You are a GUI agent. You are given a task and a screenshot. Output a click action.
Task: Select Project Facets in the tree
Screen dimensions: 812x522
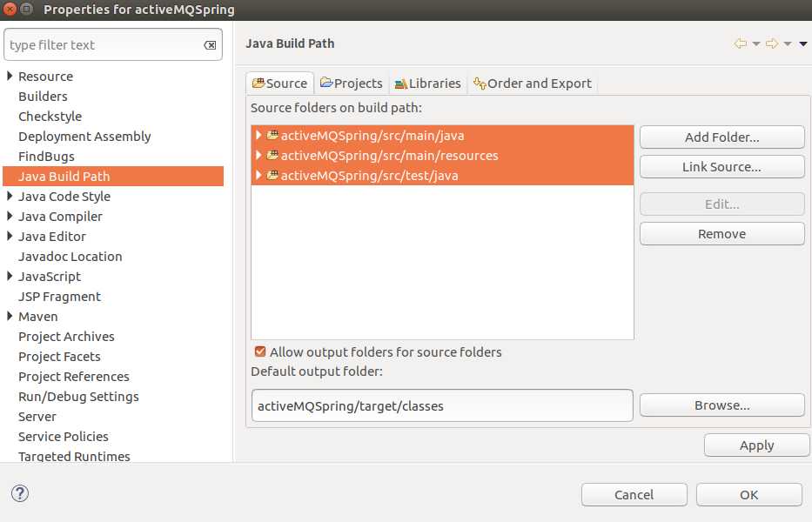[59, 357]
